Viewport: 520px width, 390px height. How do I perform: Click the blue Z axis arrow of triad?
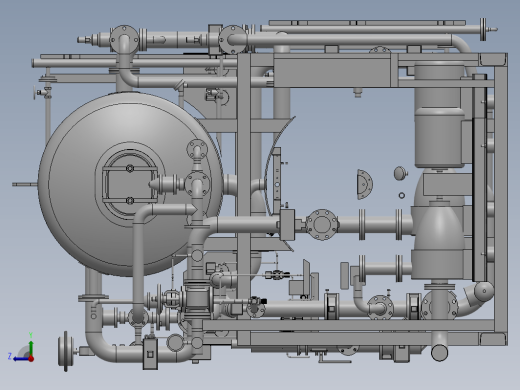click(20, 359)
